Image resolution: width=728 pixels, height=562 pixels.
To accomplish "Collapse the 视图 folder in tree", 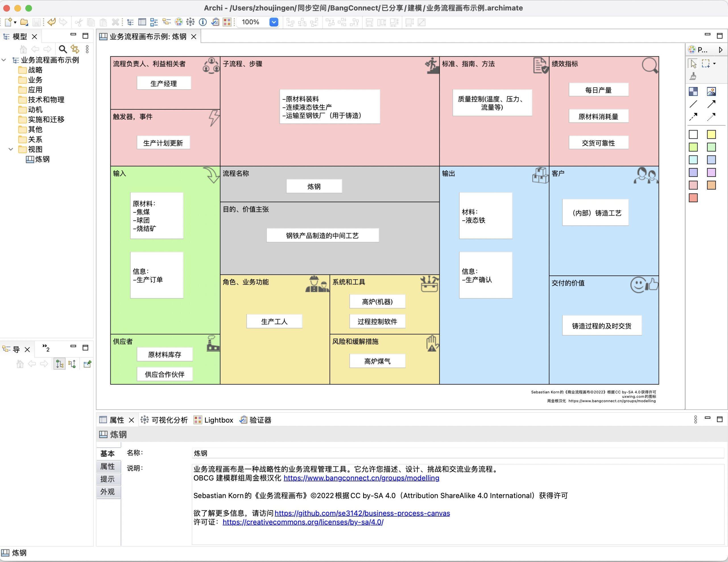I will [11, 149].
